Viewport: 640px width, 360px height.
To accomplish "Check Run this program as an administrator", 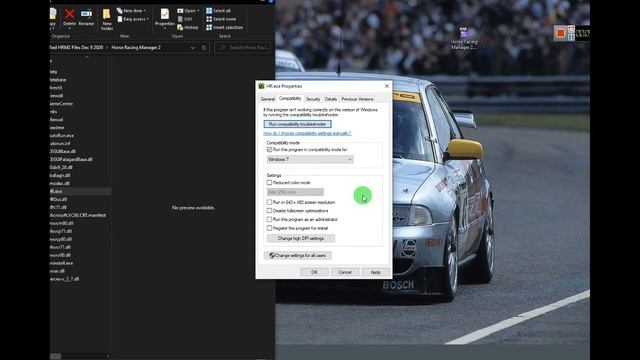I will (269, 219).
